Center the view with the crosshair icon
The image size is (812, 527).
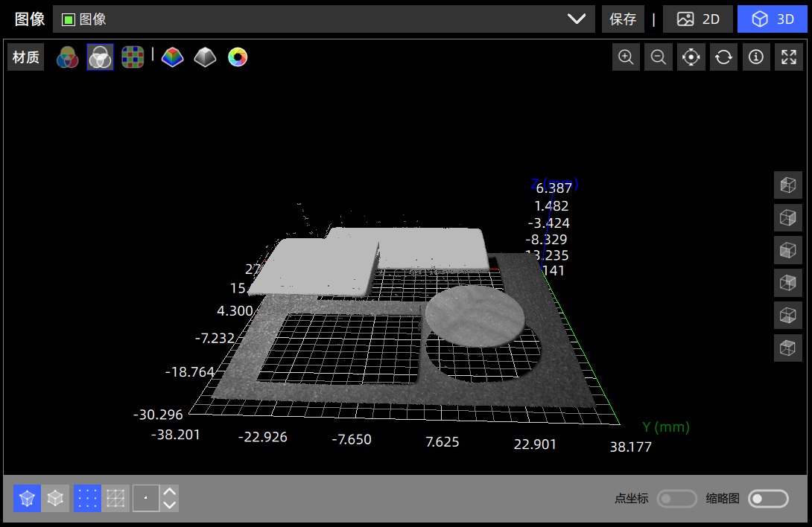point(691,57)
